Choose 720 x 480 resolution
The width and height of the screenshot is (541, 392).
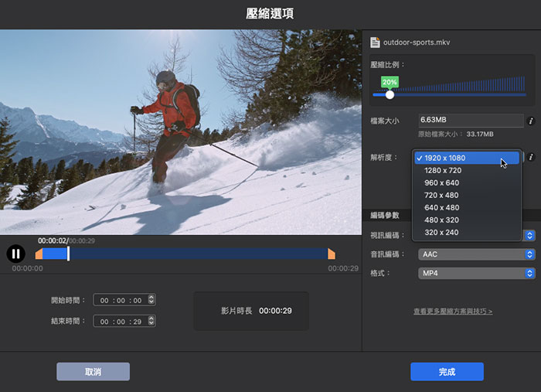click(x=467, y=196)
